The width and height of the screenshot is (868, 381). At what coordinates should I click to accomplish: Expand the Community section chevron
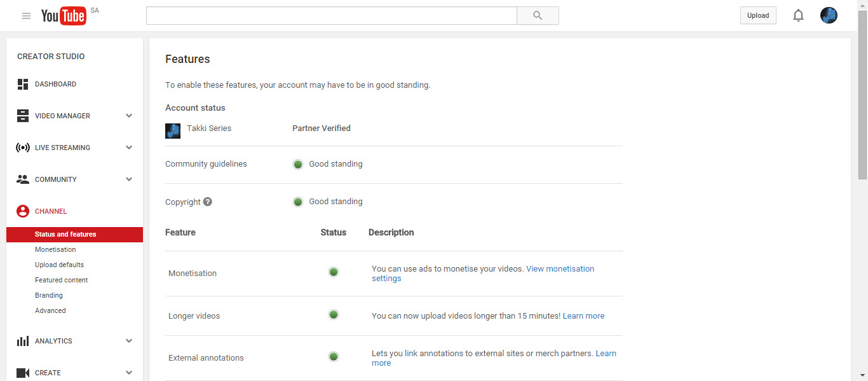click(x=129, y=179)
